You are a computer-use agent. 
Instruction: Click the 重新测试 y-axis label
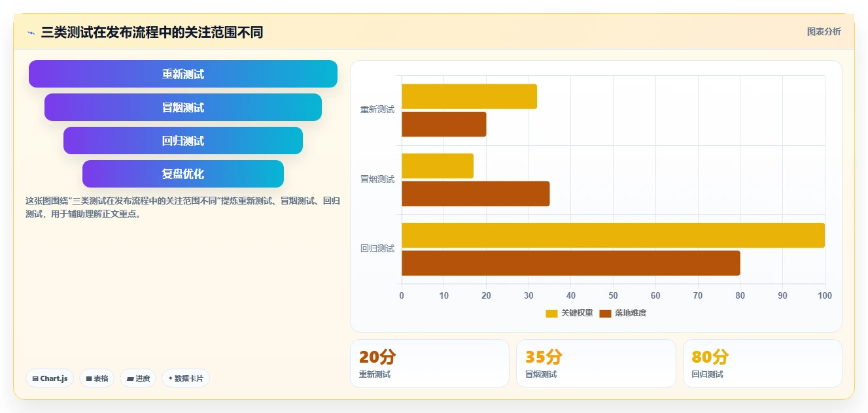coord(377,110)
